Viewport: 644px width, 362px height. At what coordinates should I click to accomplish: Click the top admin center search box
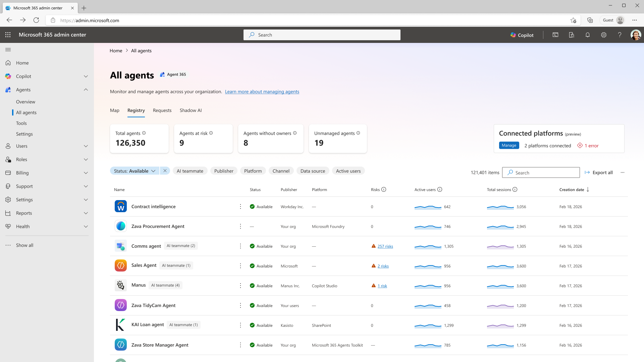322,35
